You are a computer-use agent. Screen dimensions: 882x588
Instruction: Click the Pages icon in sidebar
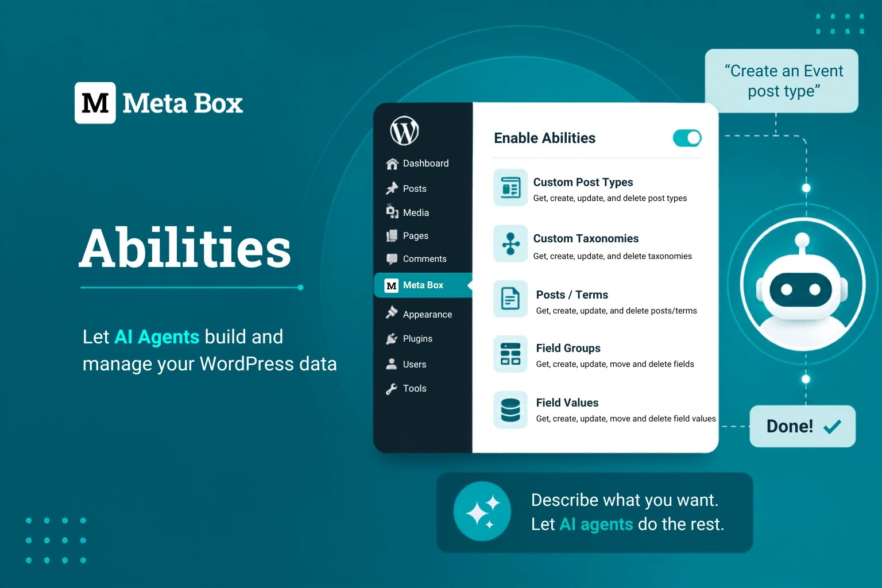pos(392,235)
